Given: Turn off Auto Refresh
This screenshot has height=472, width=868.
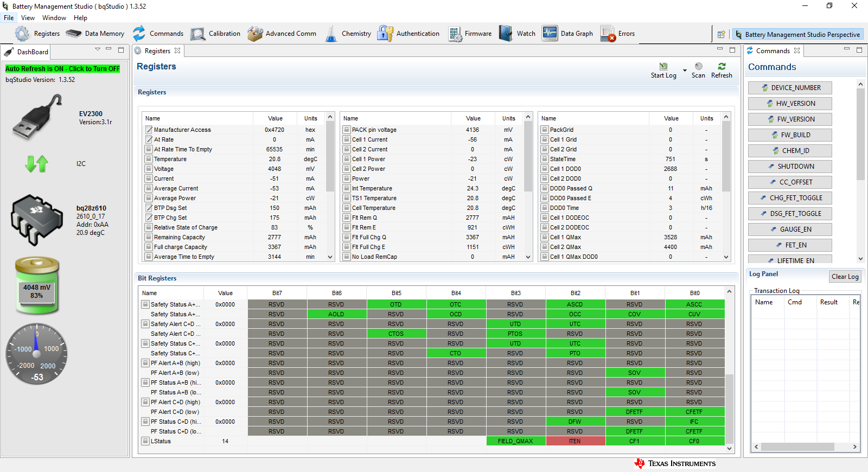Looking at the screenshot, I should pyautogui.click(x=62, y=69).
